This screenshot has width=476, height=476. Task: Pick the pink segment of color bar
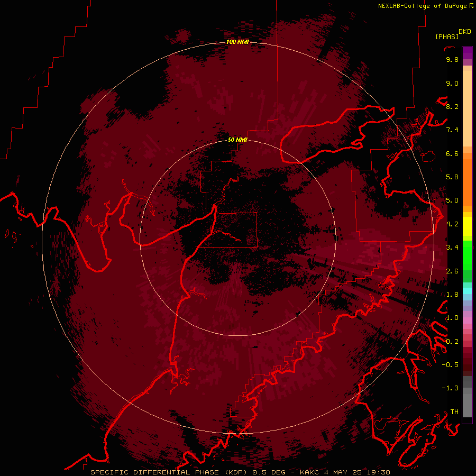[467, 321]
